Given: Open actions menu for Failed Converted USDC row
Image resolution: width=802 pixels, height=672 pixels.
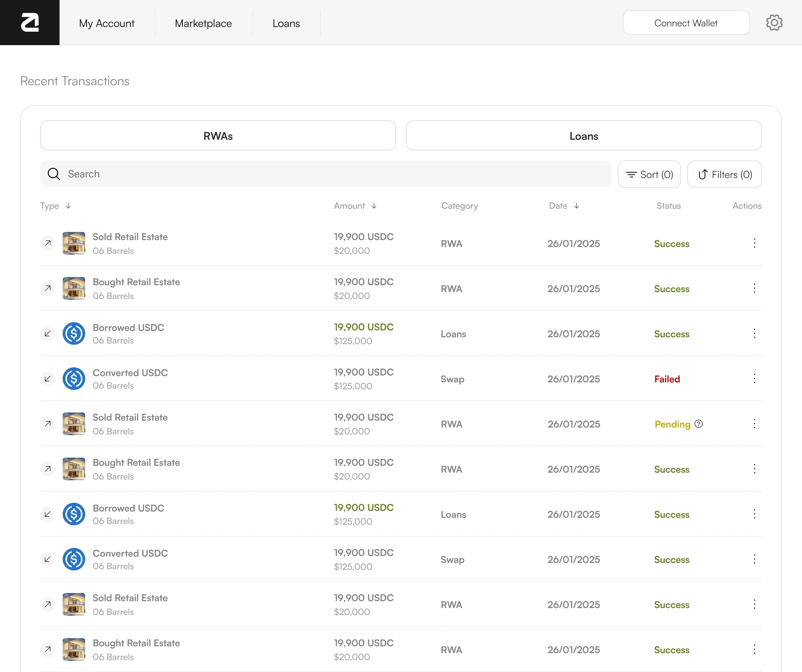Looking at the screenshot, I should [x=754, y=379].
